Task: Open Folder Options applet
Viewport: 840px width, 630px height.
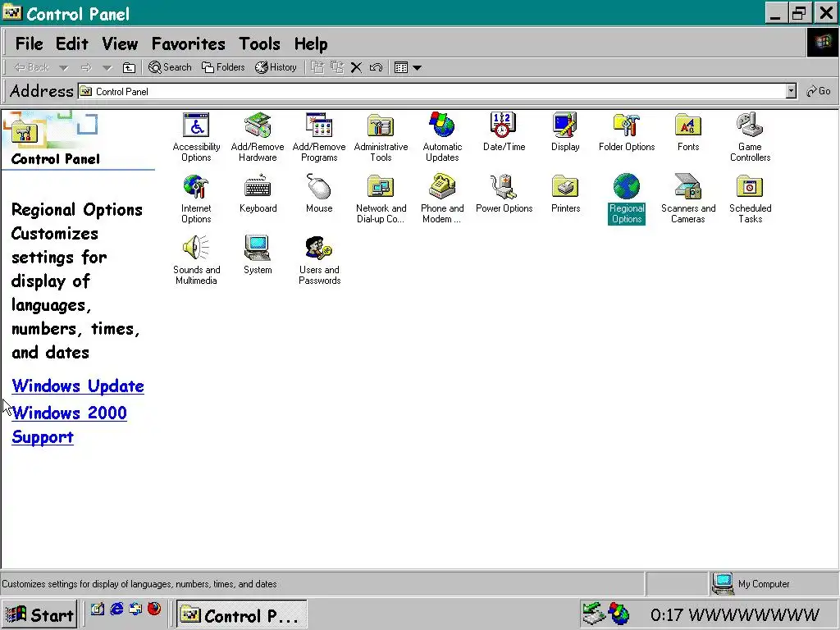Action: pyautogui.click(x=627, y=131)
